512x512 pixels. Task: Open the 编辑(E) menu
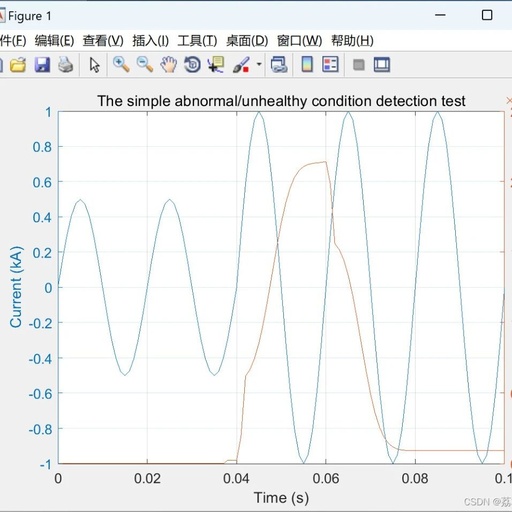54,41
